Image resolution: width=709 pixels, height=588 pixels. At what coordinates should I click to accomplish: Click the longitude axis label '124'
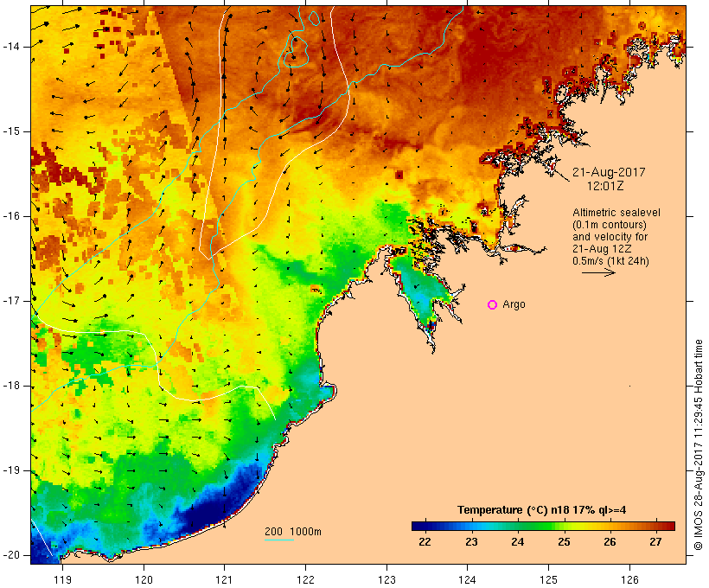tap(467, 579)
